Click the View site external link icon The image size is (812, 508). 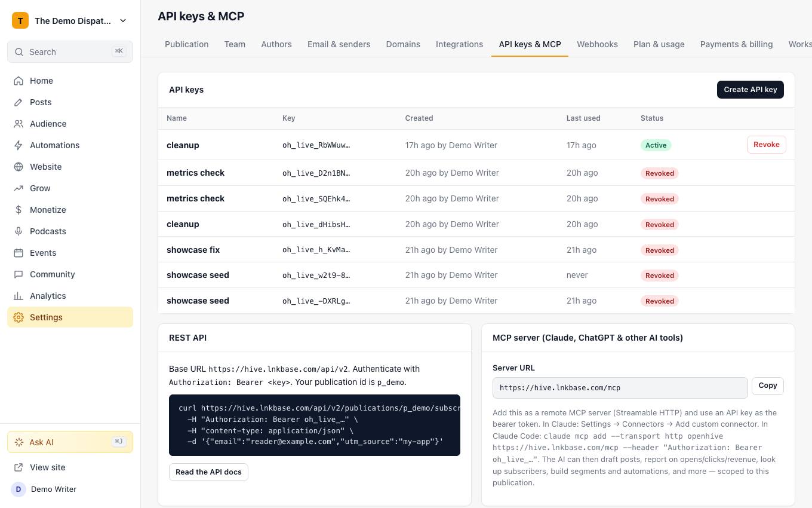[x=19, y=467]
